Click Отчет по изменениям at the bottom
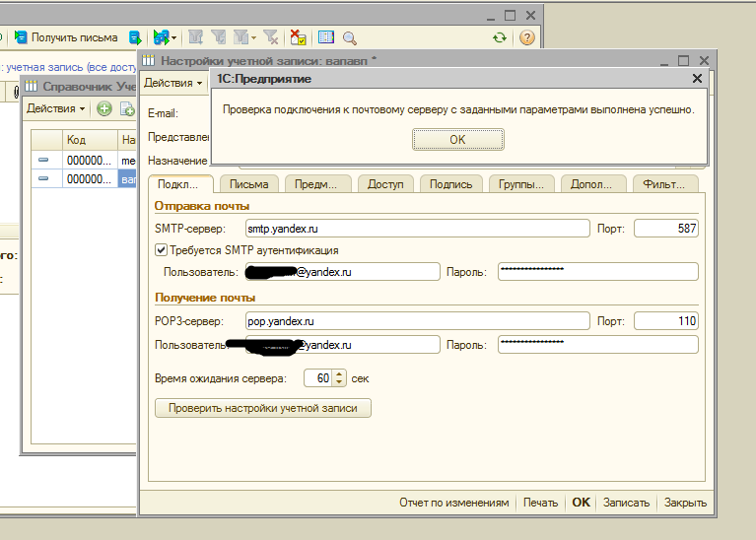The height and width of the screenshot is (540, 756). (454, 503)
